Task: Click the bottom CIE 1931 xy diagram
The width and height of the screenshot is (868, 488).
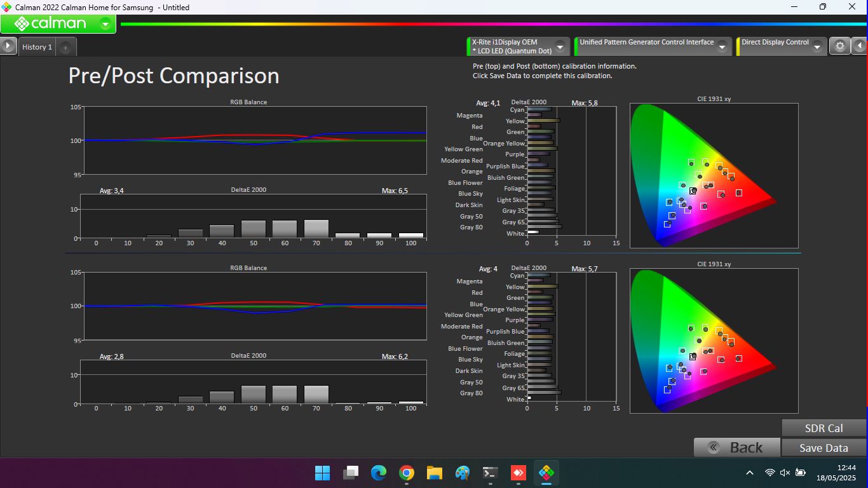Action: (x=714, y=341)
